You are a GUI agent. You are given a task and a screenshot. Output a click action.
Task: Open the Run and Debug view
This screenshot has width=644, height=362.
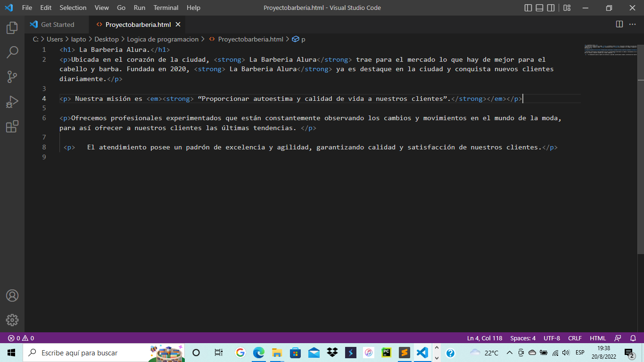click(12, 102)
